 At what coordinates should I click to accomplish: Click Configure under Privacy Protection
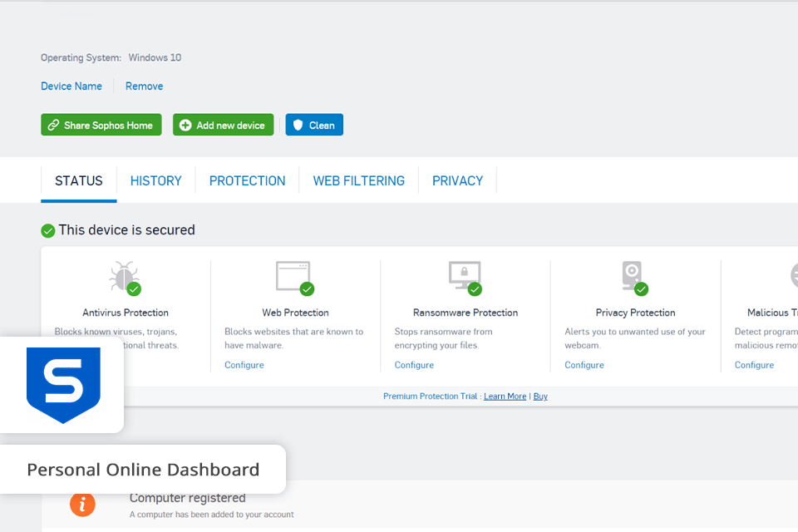click(x=584, y=365)
